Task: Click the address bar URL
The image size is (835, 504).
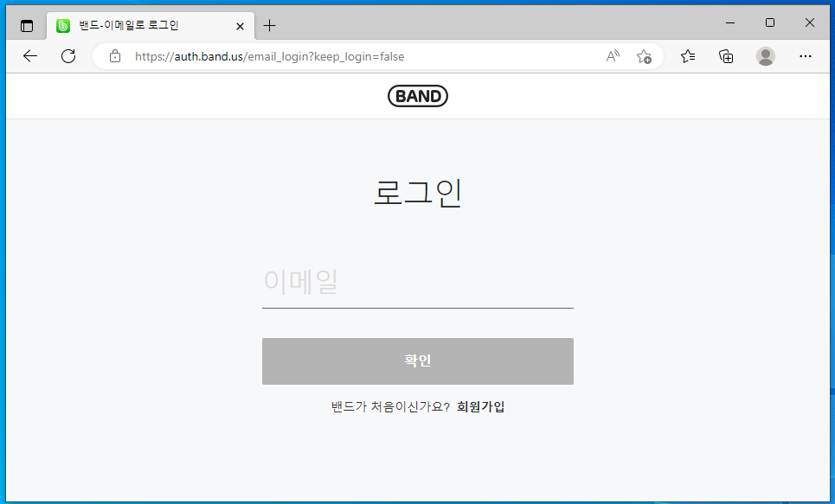Action: pos(269,56)
